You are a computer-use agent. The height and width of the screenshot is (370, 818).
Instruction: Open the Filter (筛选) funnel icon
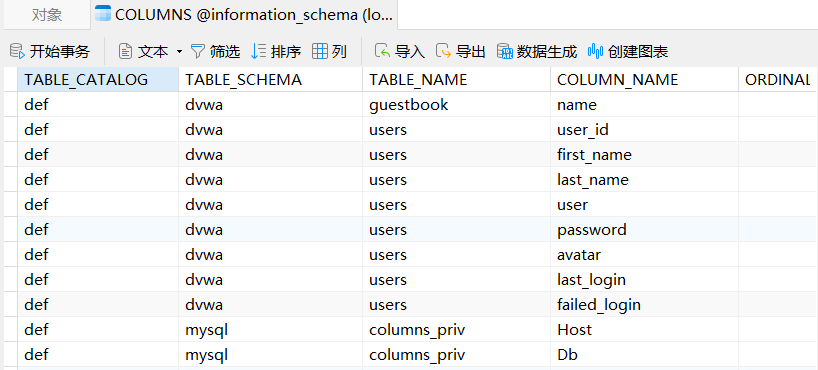click(197, 51)
